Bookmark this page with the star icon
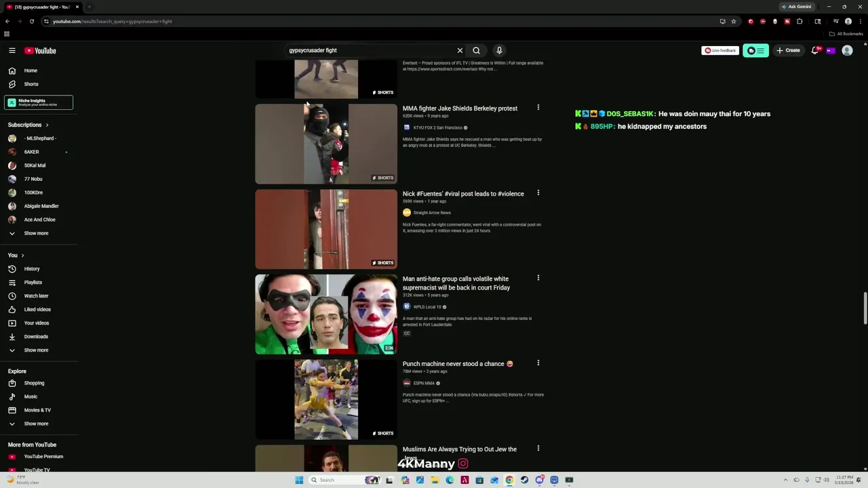The image size is (868, 488). 733,21
